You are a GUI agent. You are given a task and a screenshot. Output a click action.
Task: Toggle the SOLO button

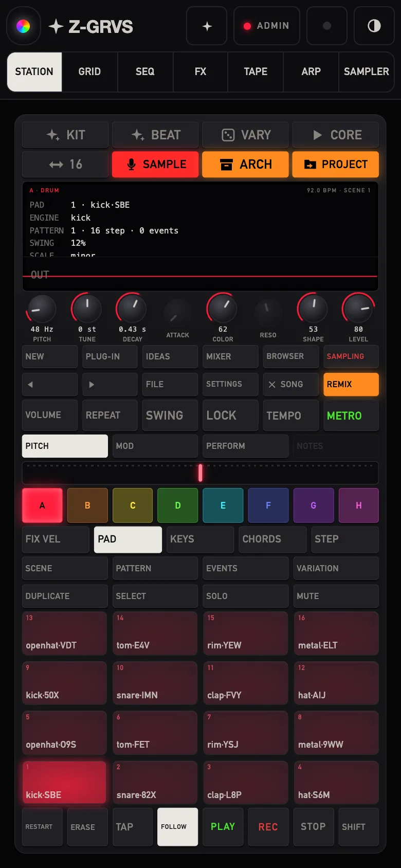(x=246, y=596)
